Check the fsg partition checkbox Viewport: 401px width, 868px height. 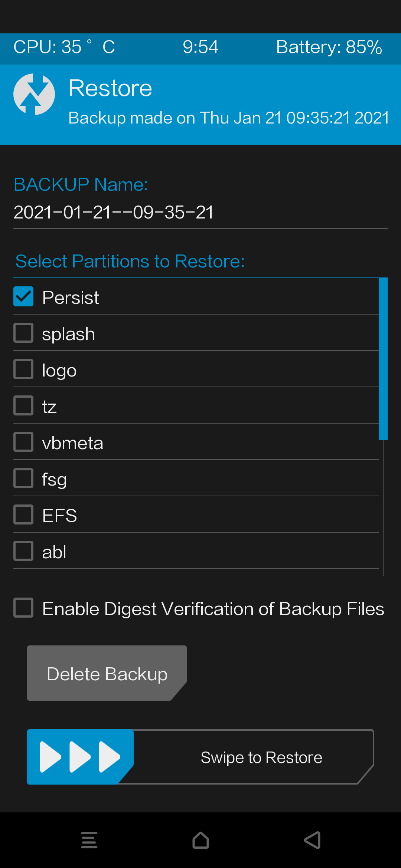pos(23,478)
